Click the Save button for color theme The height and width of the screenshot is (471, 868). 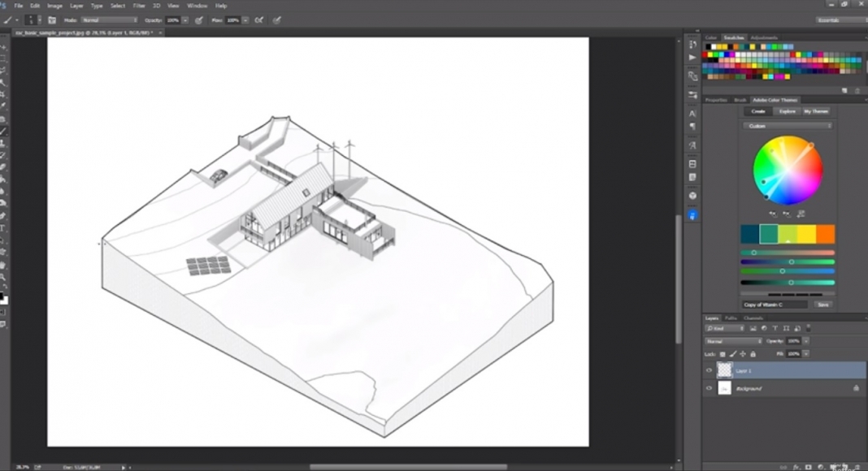(x=822, y=305)
